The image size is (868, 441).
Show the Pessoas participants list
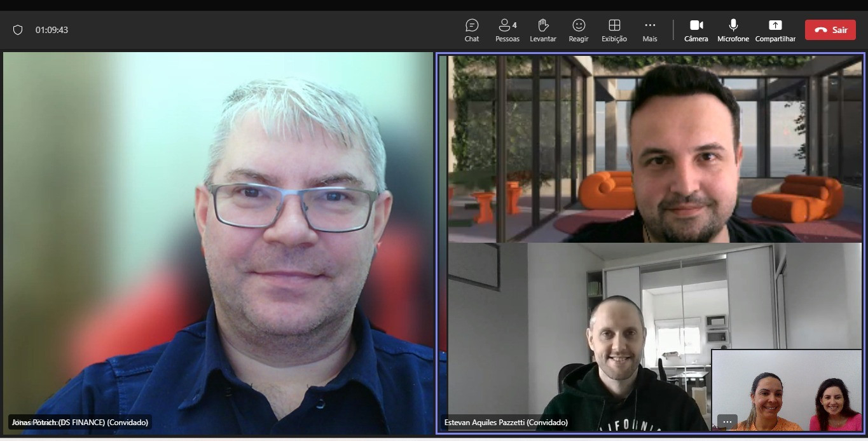click(x=507, y=30)
